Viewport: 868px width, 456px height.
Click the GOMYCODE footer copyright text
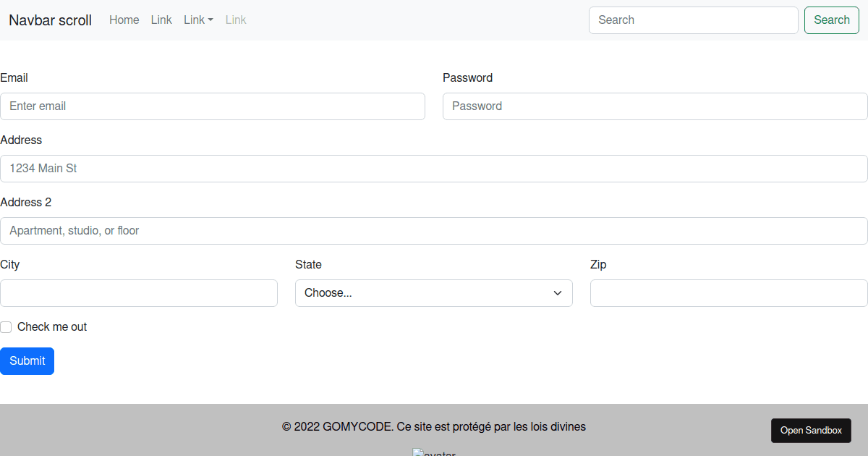tap(434, 426)
